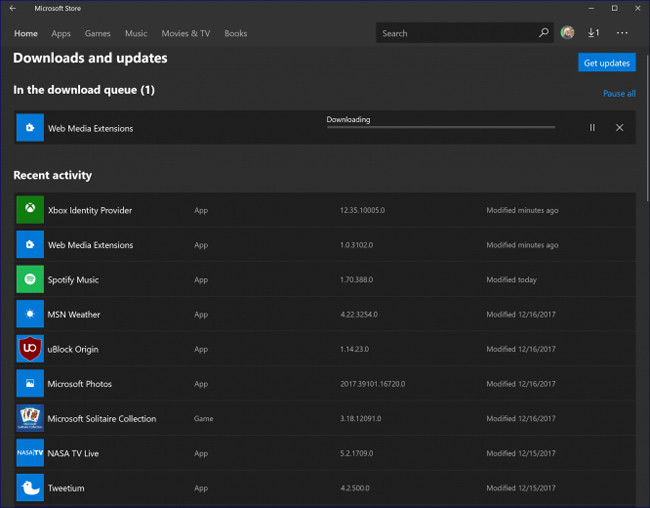Screen dimensions: 650x508
Task: Click Web Media Extensions name in download queue
Action: click(90, 129)
